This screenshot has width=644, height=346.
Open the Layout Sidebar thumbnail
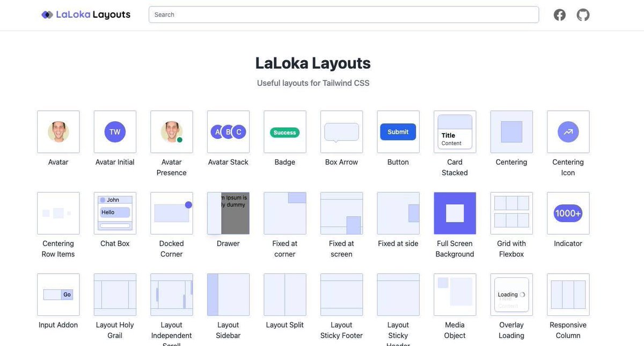tap(228, 295)
